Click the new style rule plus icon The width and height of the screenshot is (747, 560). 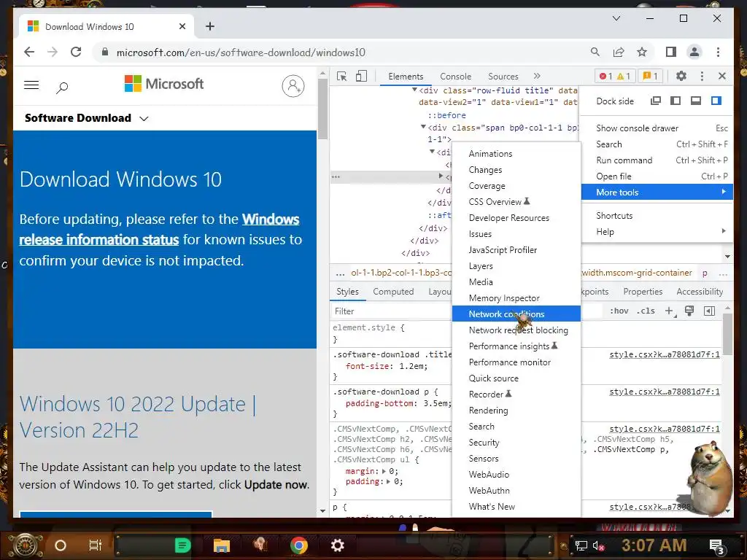tap(670, 311)
